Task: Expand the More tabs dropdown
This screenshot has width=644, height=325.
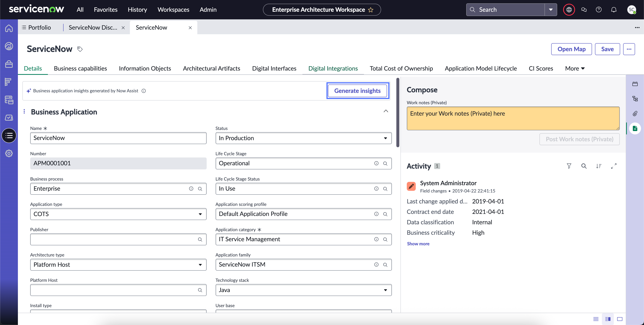Action: [x=575, y=68]
